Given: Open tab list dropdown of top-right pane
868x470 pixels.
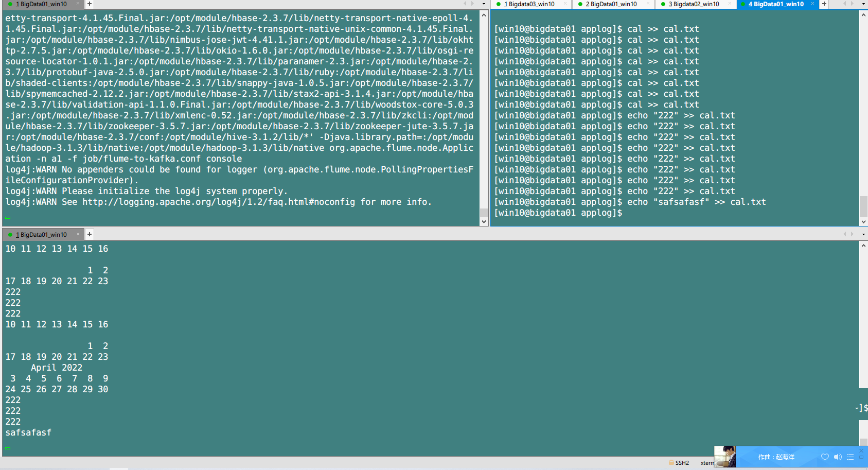Looking at the screenshot, I should (x=863, y=4).
